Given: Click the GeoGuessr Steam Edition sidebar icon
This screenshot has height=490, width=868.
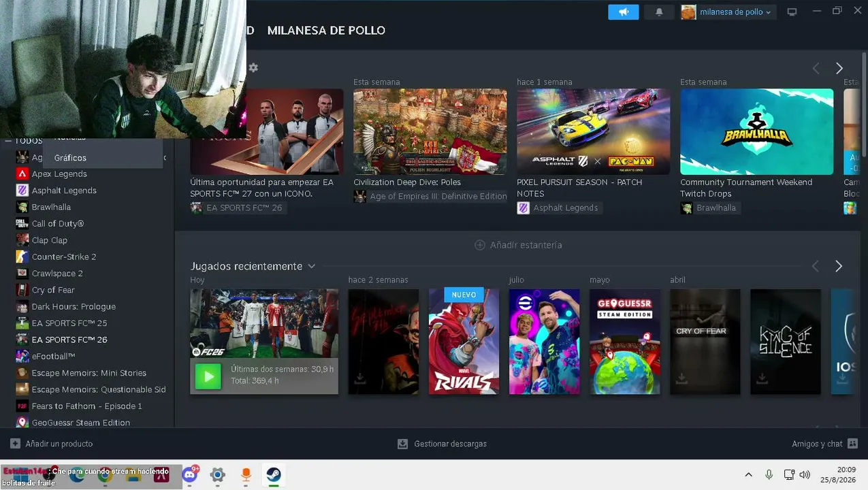Looking at the screenshot, I should [x=22, y=423].
